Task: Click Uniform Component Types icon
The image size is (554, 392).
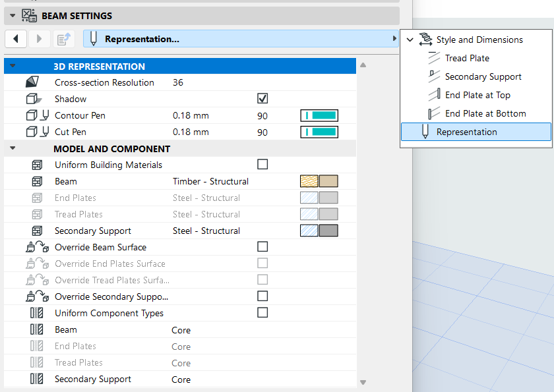Action: (37, 313)
